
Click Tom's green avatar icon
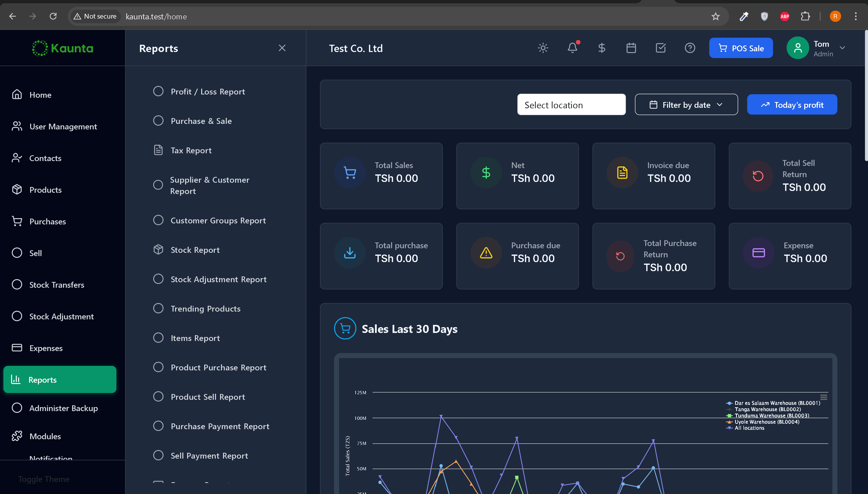click(798, 48)
